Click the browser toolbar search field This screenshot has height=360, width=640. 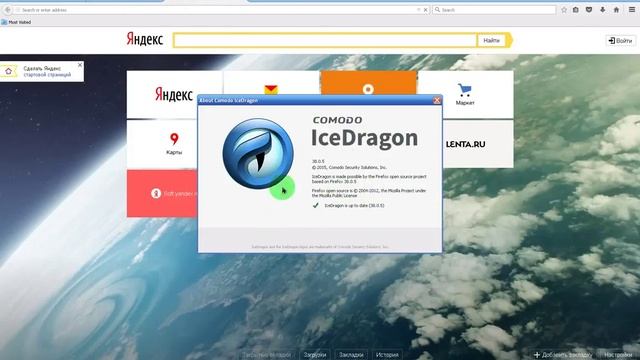494,9
